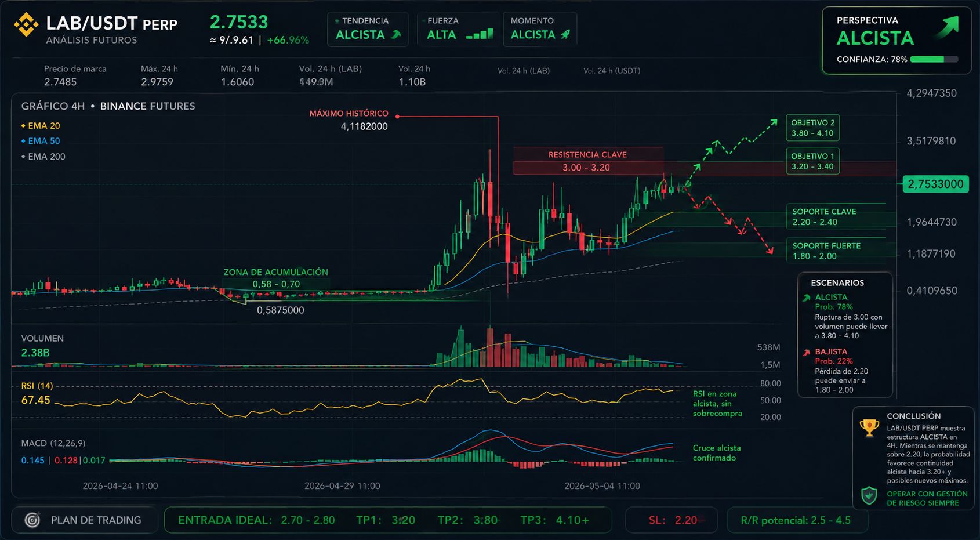
Task: Click the MÁXIMO HISTÓRICO label
Action: (349, 114)
